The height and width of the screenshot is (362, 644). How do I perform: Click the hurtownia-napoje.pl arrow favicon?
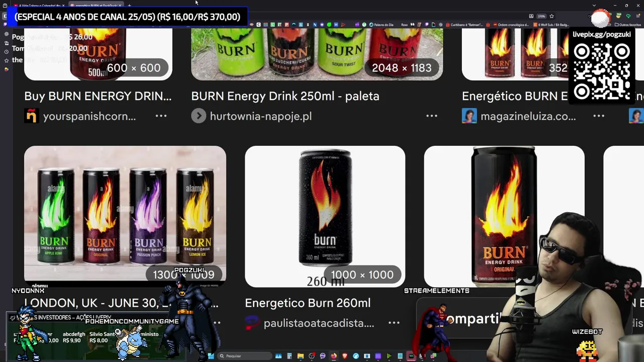(199, 116)
